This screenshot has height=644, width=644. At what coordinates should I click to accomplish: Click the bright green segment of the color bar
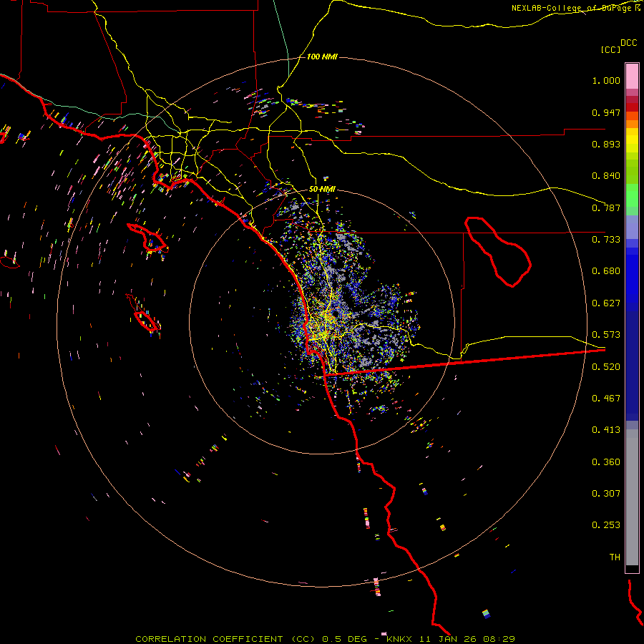pos(632,195)
